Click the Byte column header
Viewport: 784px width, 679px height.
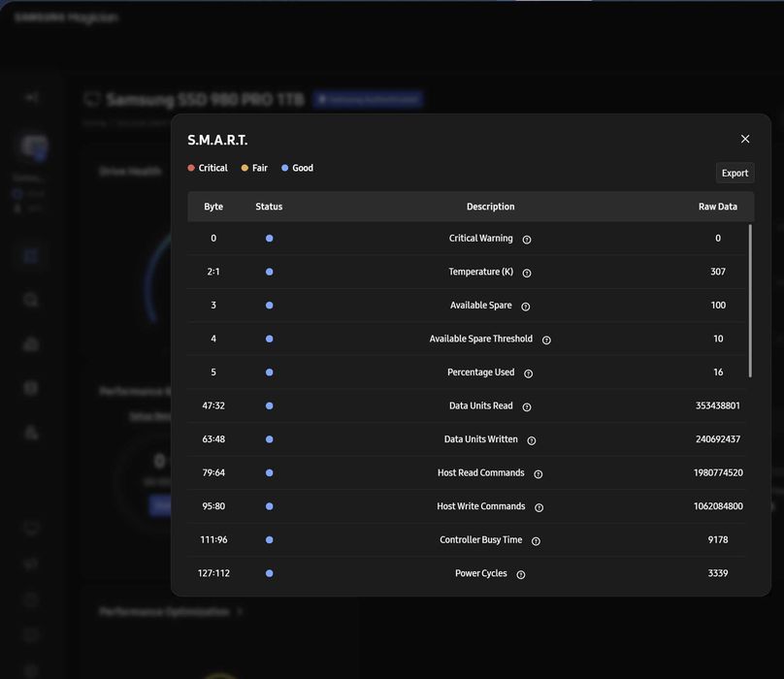(x=213, y=207)
